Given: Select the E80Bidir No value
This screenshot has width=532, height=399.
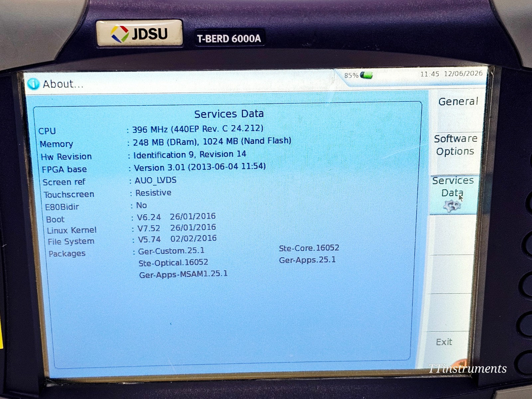Looking at the screenshot, I should point(141,205).
